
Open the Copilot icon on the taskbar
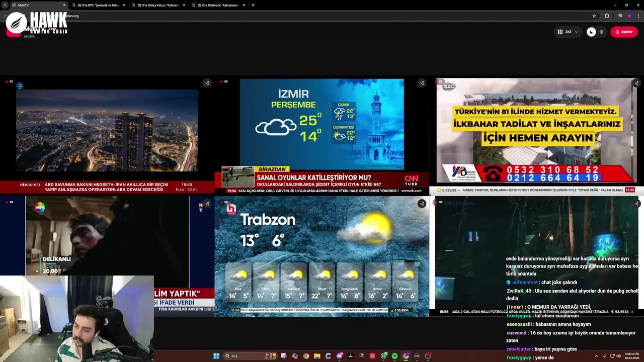click(x=295, y=356)
